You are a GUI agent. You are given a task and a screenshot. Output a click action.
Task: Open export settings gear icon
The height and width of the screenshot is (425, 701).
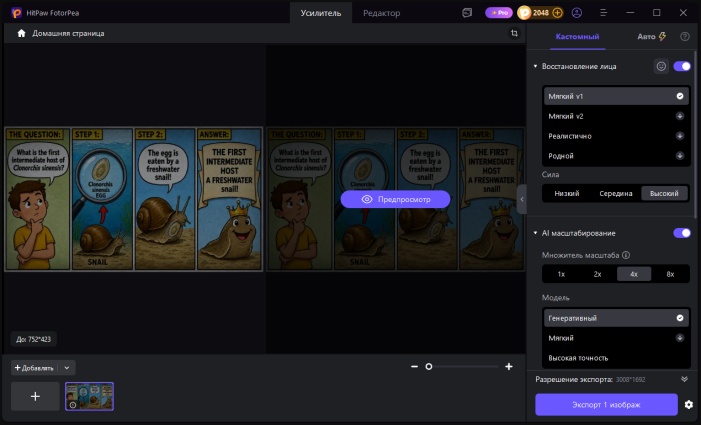pos(688,404)
